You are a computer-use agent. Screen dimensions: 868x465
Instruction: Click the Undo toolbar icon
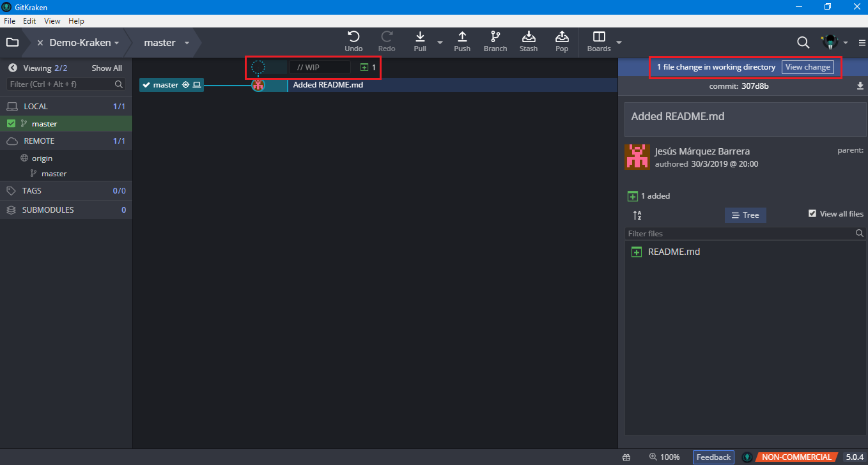pos(353,37)
